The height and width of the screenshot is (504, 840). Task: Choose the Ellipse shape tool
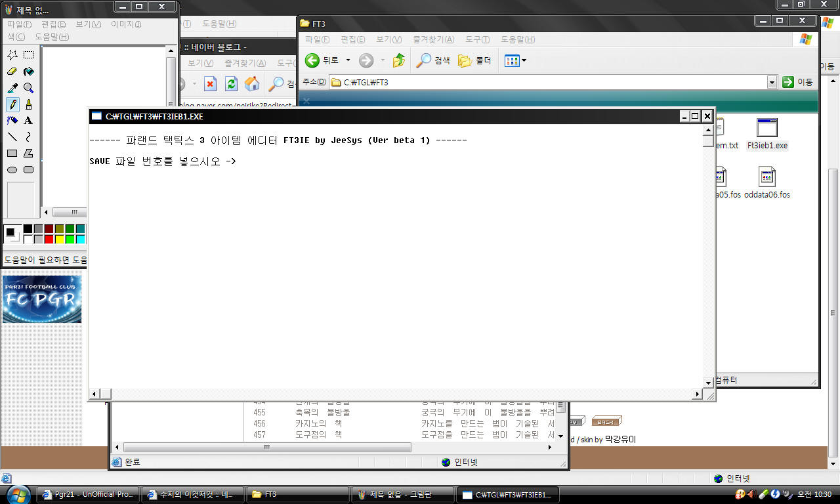(12, 170)
